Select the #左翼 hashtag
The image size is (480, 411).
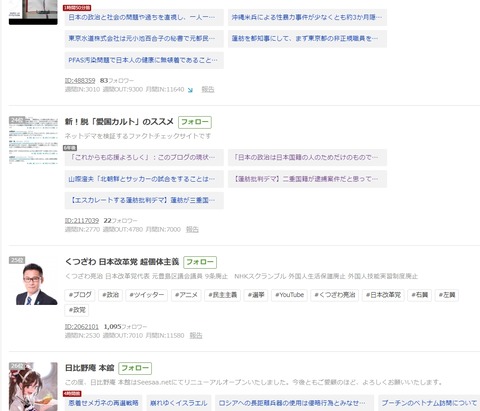point(447,295)
